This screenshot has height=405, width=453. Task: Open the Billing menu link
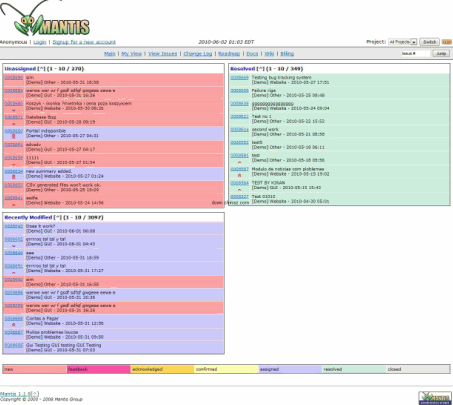click(x=287, y=54)
